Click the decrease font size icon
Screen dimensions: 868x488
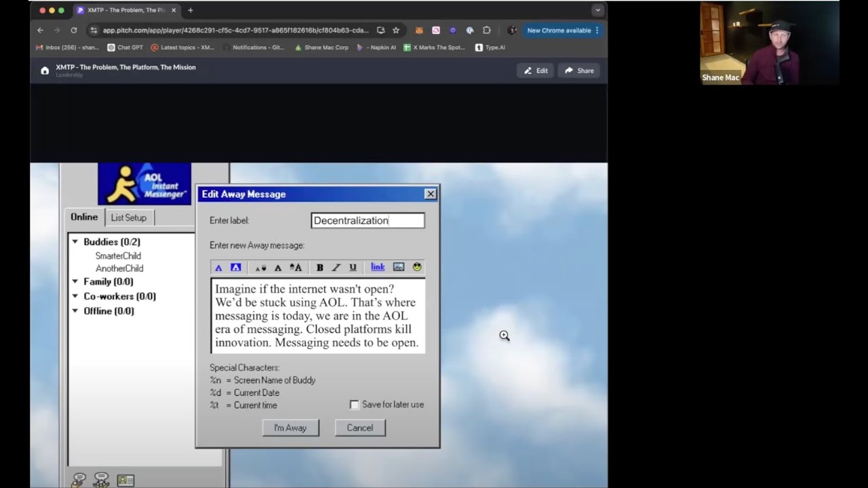click(x=260, y=268)
